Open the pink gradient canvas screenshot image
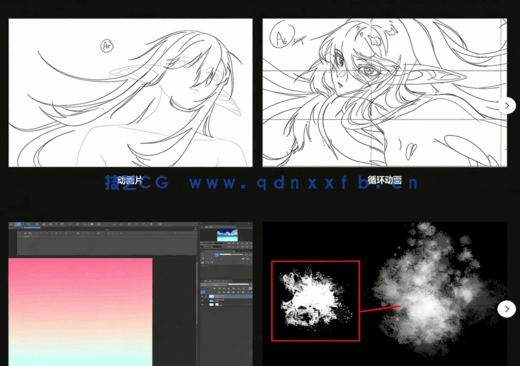The height and width of the screenshot is (366, 520). click(131, 294)
